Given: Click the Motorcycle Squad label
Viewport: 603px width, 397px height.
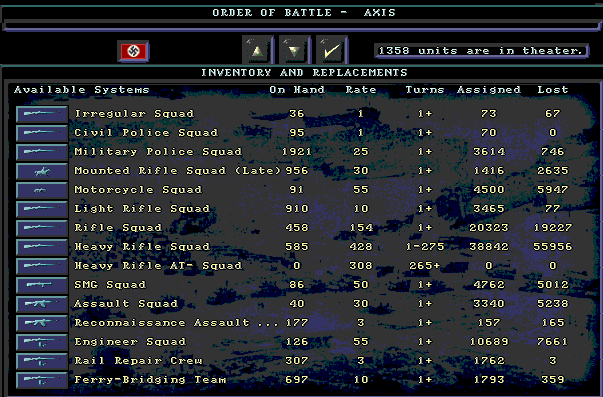Looking at the screenshot, I should pyautogui.click(x=138, y=190).
